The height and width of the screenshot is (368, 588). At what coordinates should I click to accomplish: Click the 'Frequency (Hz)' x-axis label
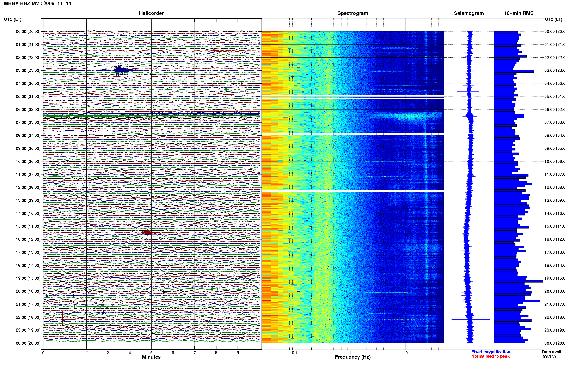click(x=353, y=357)
